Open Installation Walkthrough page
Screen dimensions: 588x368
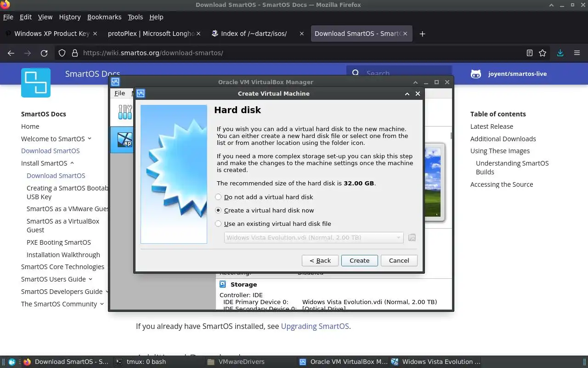(x=63, y=255)
